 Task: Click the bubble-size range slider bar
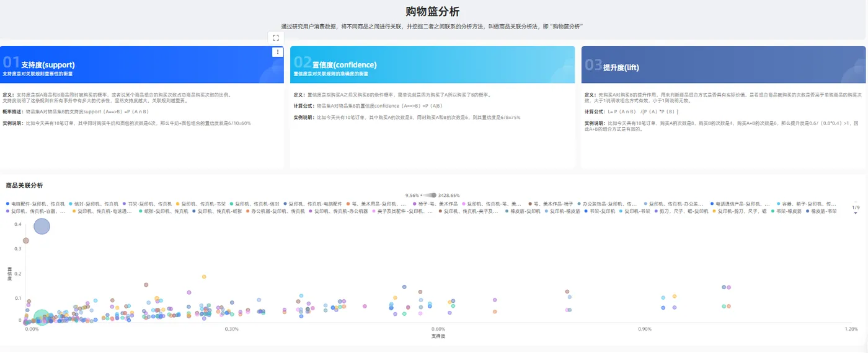429,195
